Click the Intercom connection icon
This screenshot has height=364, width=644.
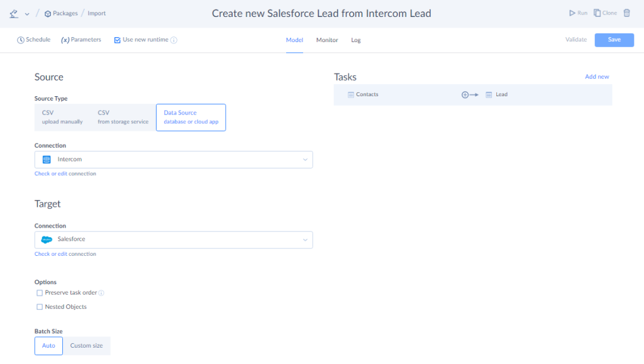coord(47,160)
